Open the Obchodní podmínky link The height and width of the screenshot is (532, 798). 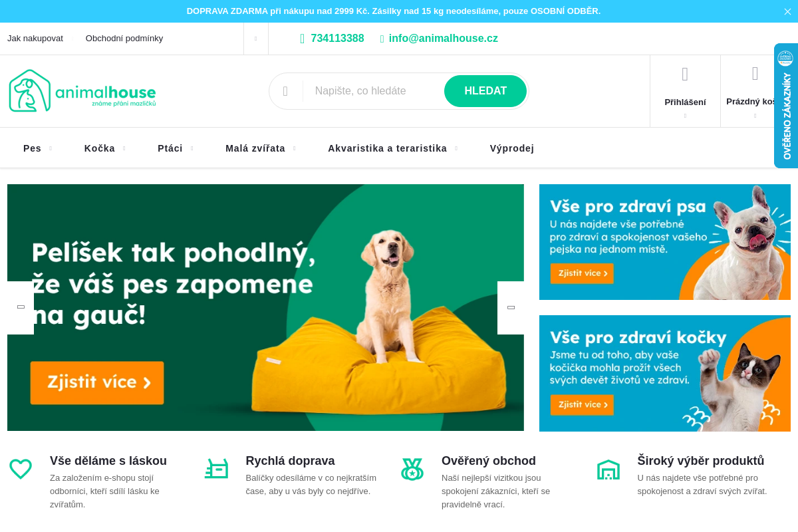[x=124, y=39]
